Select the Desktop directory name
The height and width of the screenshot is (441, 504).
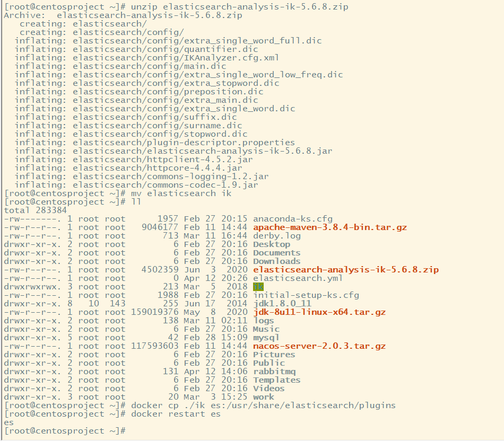point(272,244)
